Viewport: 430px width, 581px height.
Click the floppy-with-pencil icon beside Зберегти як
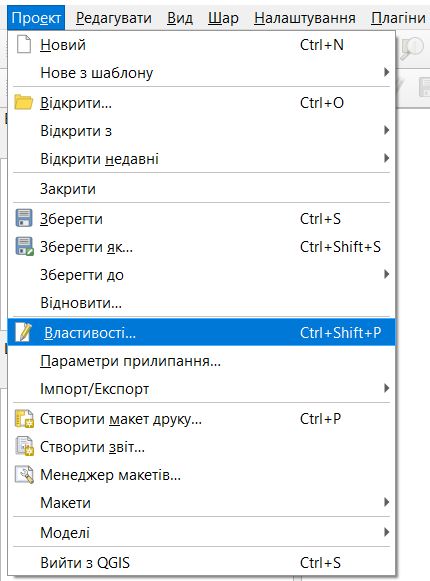[x=24, y=246]
